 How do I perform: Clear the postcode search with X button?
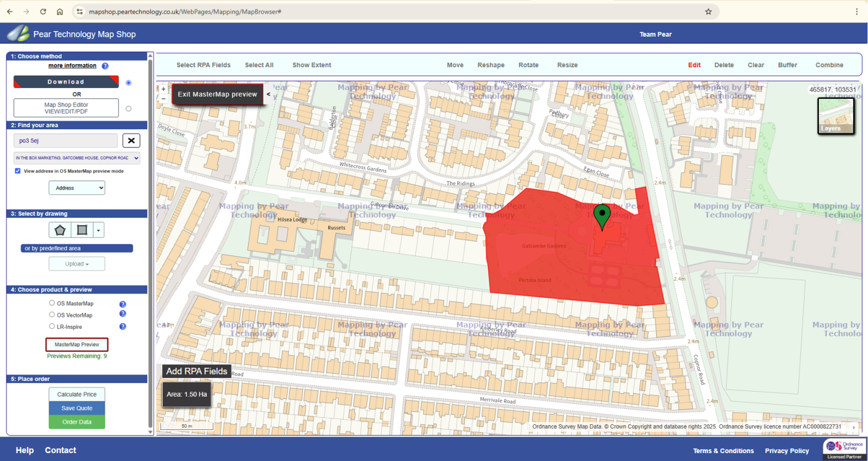131,141
